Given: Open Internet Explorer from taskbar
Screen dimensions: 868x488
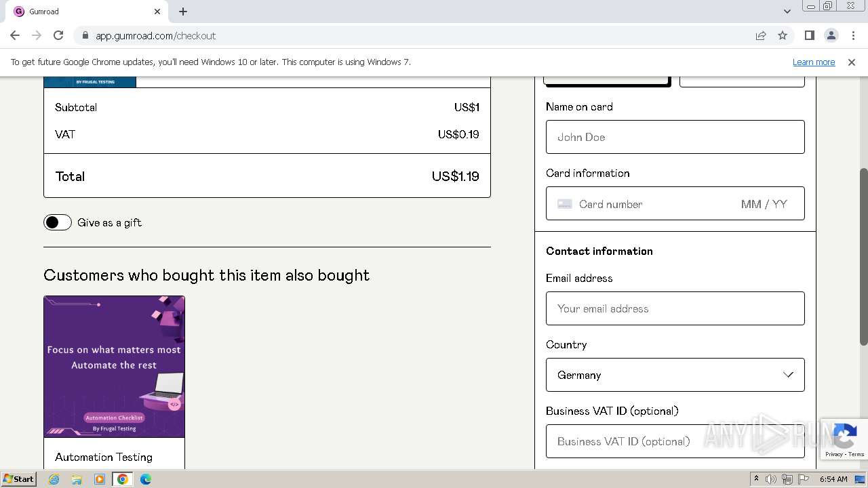Looking at the screenshot, I should point(54,479).
